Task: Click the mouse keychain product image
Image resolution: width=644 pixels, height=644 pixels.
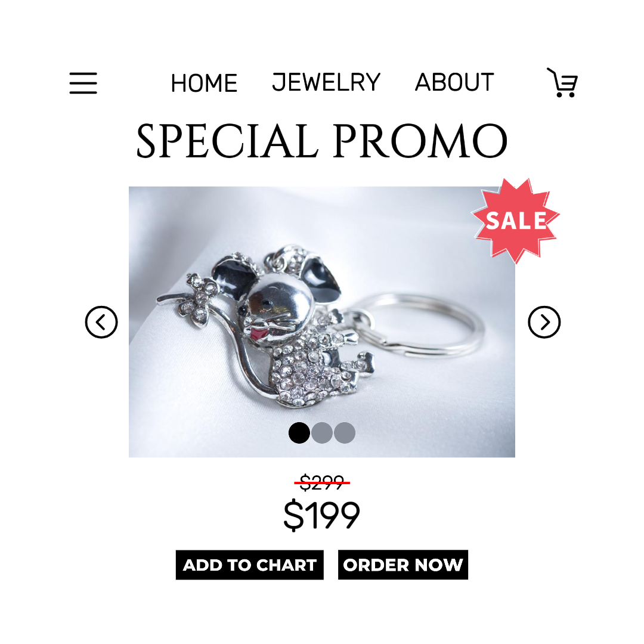Action: tap(322, 322)
